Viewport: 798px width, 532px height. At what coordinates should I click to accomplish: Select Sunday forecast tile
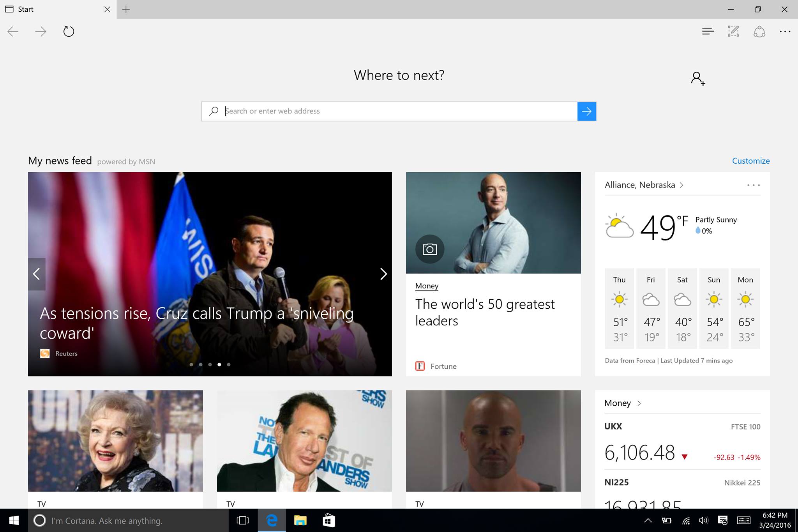click(x=714, y=308)
